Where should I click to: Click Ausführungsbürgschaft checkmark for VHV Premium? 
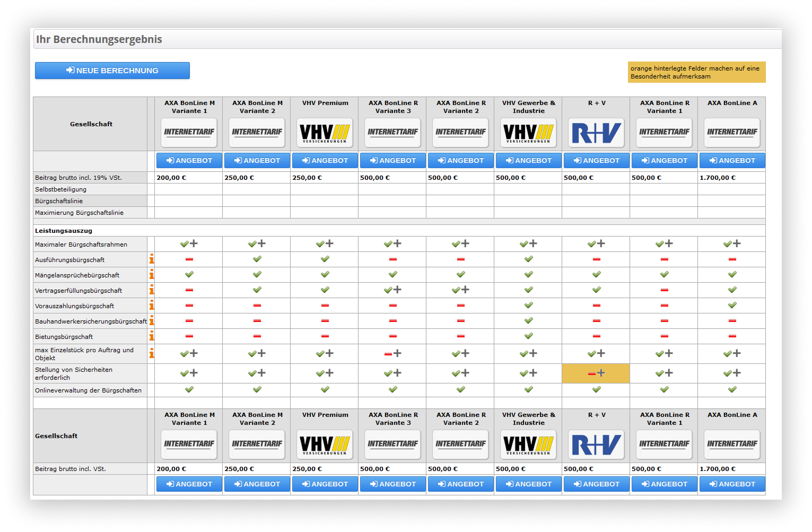tap(325, 259)
